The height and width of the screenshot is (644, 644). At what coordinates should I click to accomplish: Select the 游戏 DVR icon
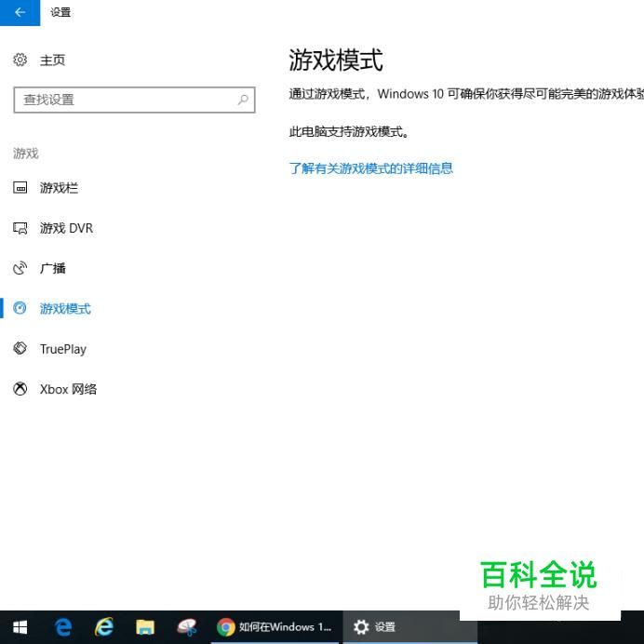(x=20, y=228)
